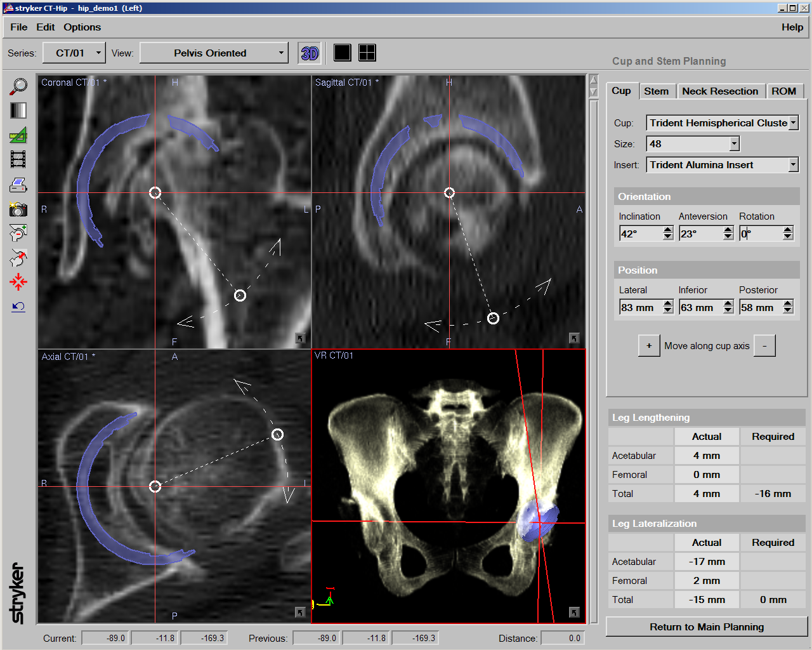The image size is (812, 650).
Task: Click the Rotation 0° input field
Action: [x=761, y=234]
